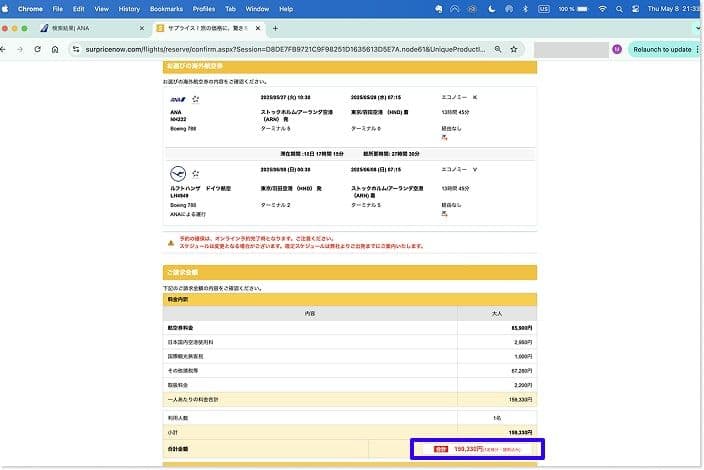
Task: Open the Chrome profile avatar
Action: pos(617,48)
